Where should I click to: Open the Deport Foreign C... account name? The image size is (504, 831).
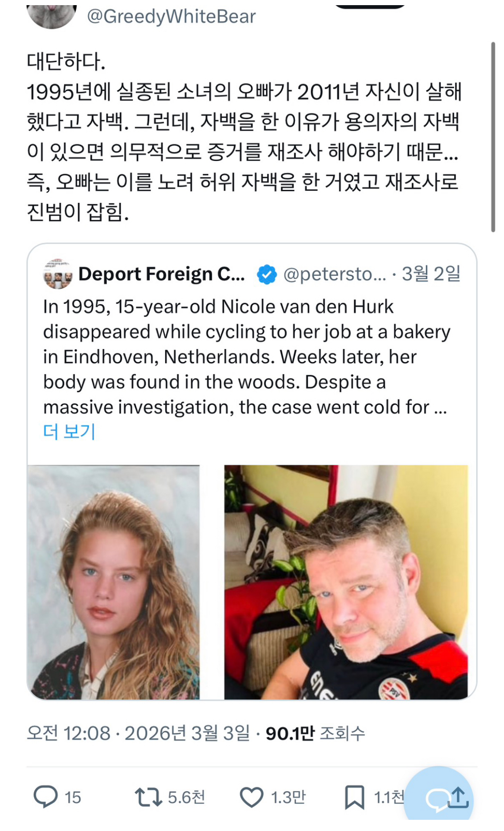point(161,274)
